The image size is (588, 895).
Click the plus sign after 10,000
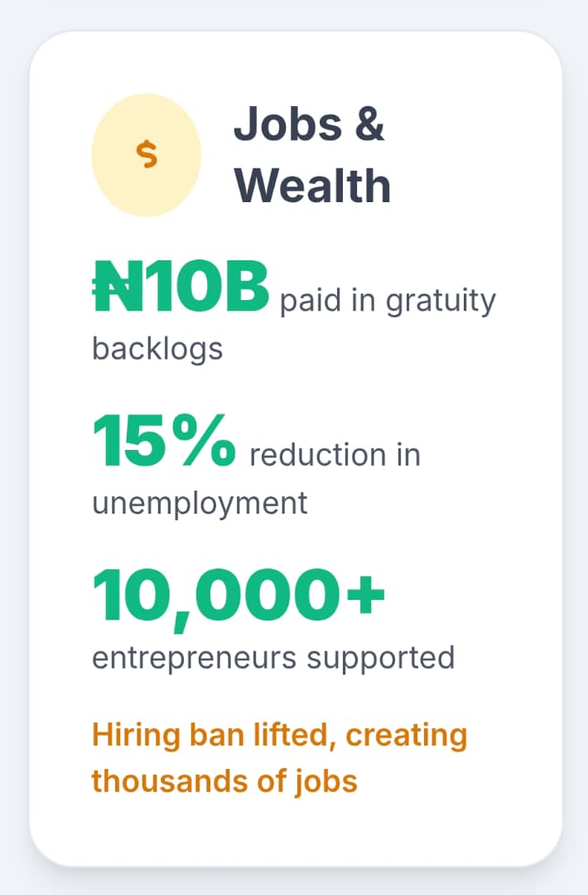pyautogui.click(x=364, y=595)
